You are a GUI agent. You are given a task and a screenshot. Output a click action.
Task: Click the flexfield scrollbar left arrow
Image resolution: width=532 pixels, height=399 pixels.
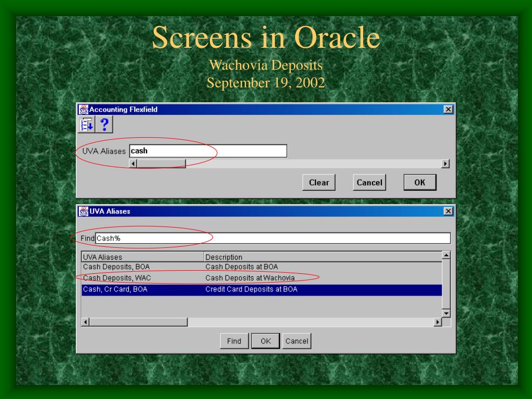point(133,164)
